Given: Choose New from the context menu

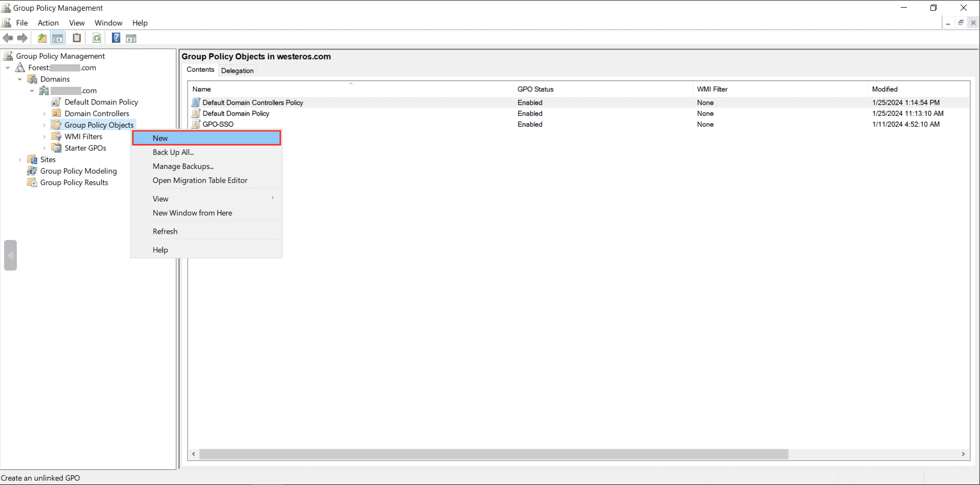Looking at the screenshot, I should tap(206, 138).
